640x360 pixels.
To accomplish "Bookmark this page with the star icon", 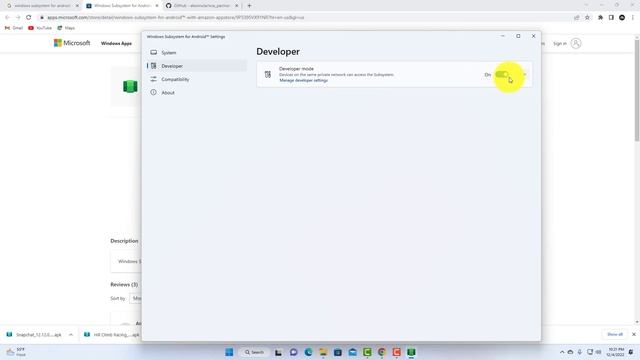I will (x=587, y=18).
